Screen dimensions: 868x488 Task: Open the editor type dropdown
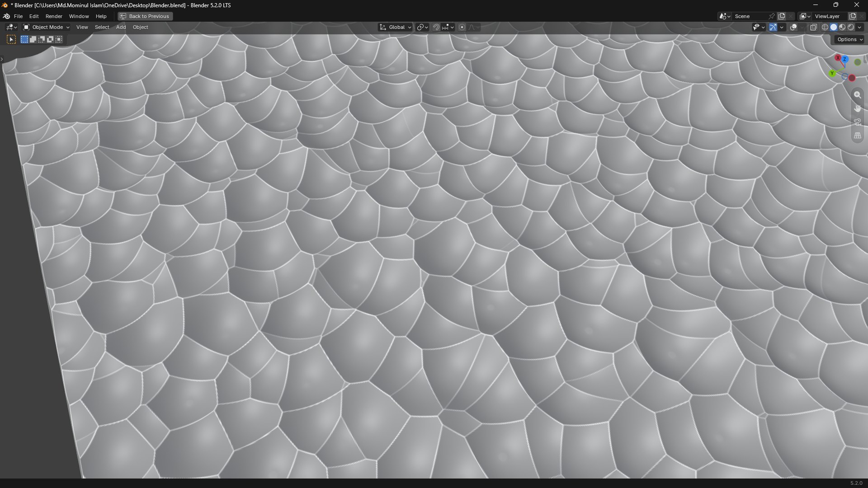coord(11,28)
